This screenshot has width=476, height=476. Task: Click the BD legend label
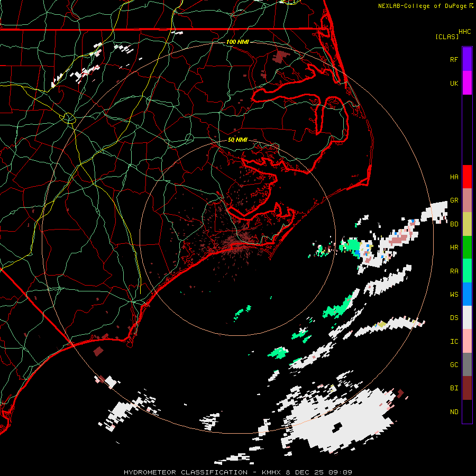(x=454, y=224)
